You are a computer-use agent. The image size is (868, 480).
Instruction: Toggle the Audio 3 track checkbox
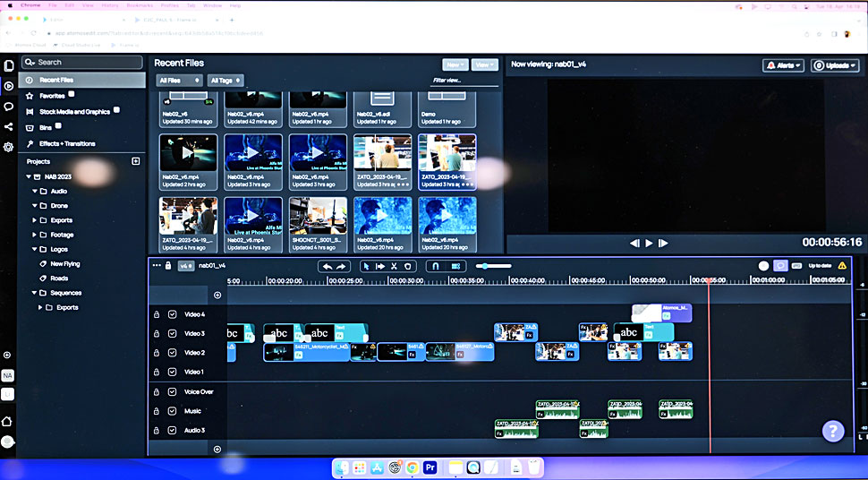click(172, 430)
